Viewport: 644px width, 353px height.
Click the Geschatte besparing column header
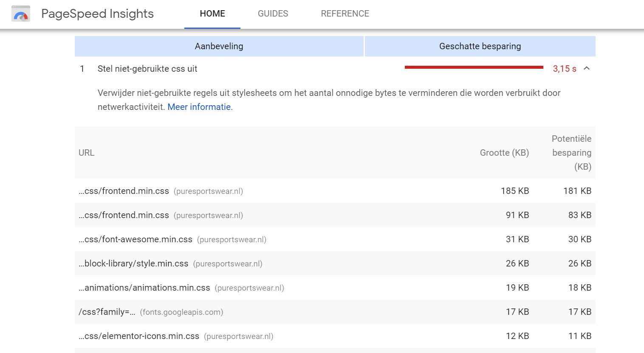480,46
